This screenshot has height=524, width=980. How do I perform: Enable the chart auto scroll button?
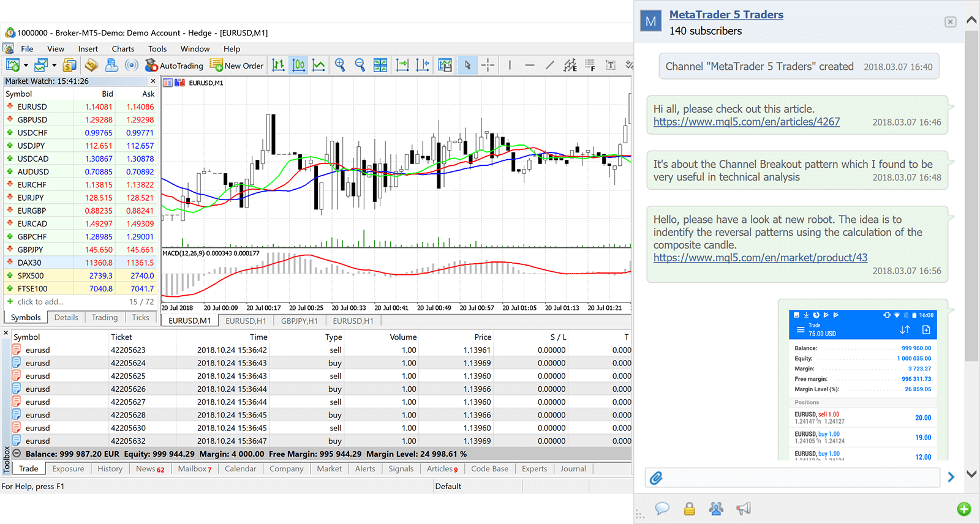pos(402,65)
